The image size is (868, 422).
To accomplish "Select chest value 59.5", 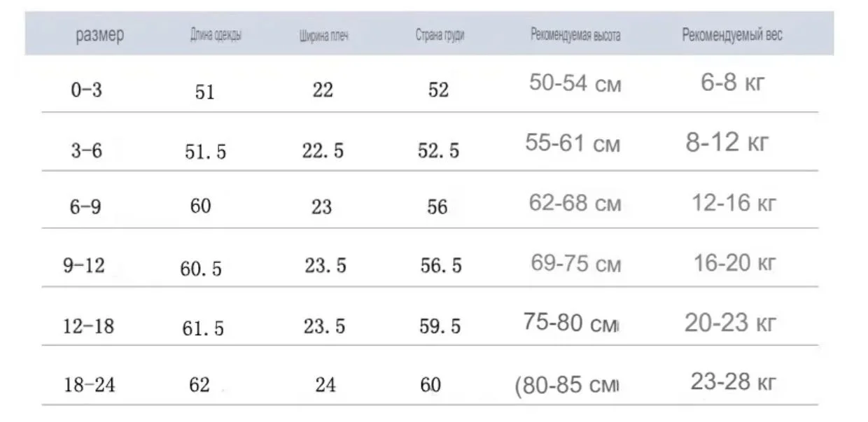I will tap(441, 326).
